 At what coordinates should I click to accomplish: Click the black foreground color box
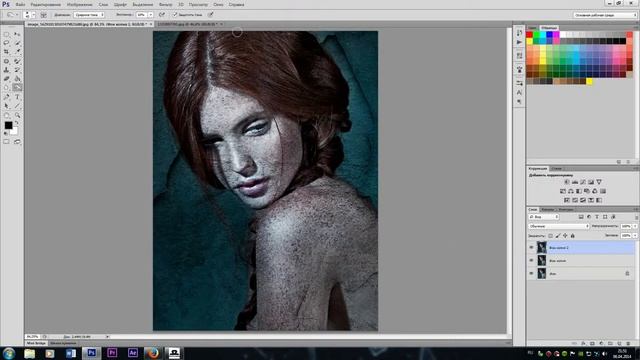(x=8, y=125)
